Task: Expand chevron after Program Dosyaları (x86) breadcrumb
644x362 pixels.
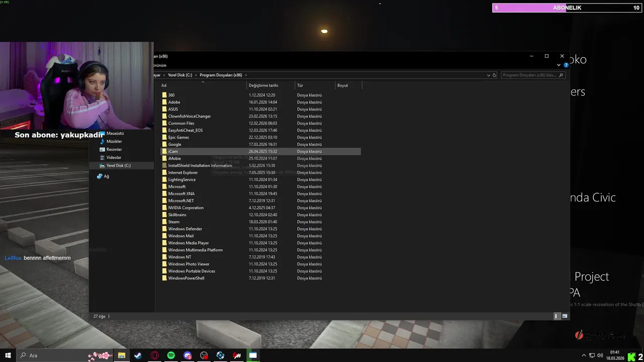Action: pos(246,75)
